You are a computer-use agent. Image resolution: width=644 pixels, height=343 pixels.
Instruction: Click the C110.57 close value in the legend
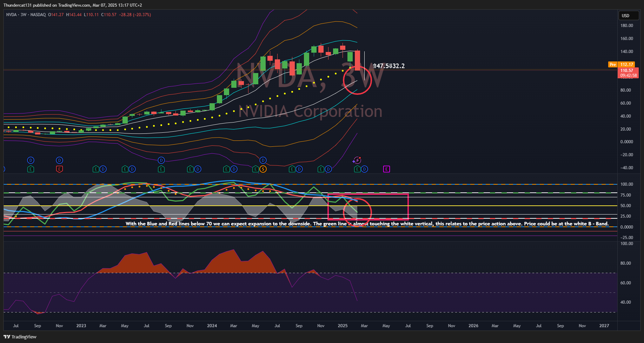coord(109,15)
